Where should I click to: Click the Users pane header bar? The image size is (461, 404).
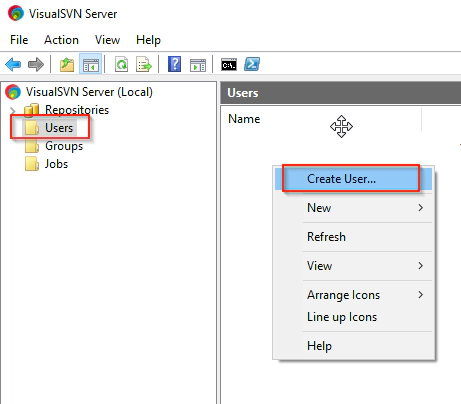tap(341, 93)
